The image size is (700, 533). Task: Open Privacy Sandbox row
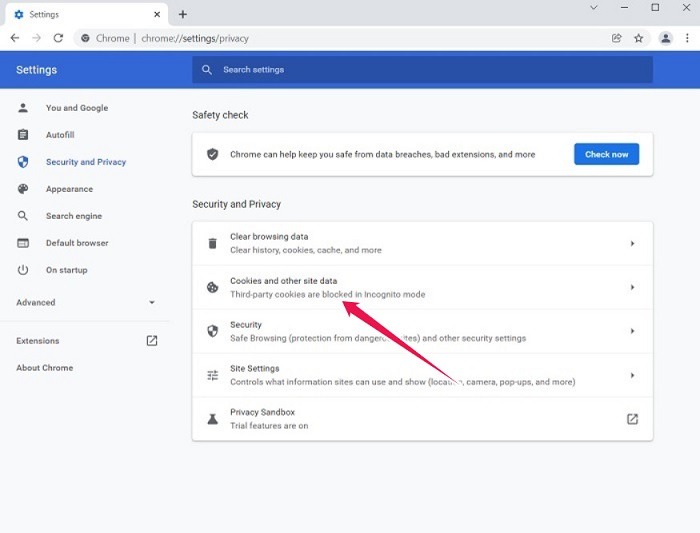pos(422,419)
